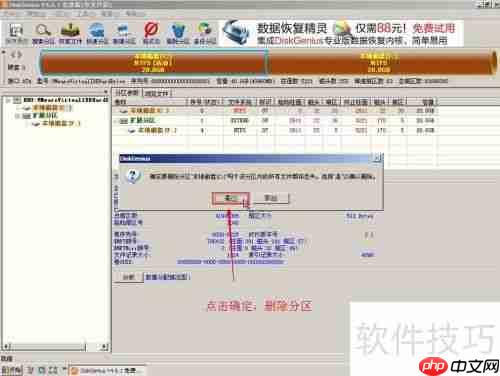Select the local disk C: row in partition table

click(x=275, y=111)
